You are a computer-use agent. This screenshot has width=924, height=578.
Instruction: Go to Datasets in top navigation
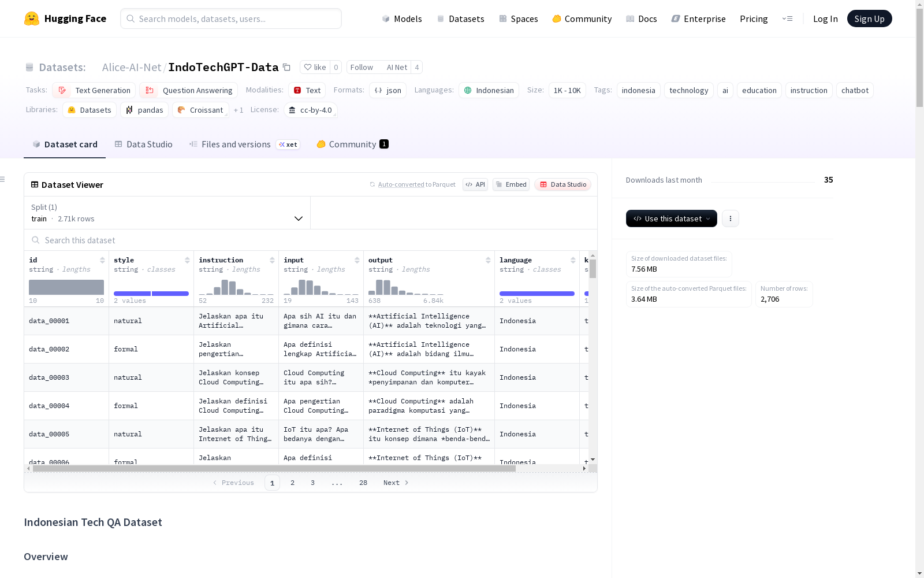click(x=460, y=18)
